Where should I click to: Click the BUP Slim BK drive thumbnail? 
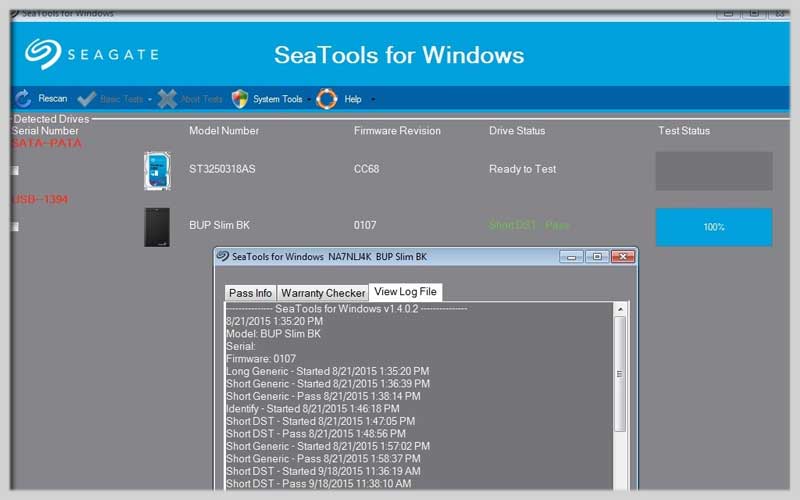(x=157, y=227)
